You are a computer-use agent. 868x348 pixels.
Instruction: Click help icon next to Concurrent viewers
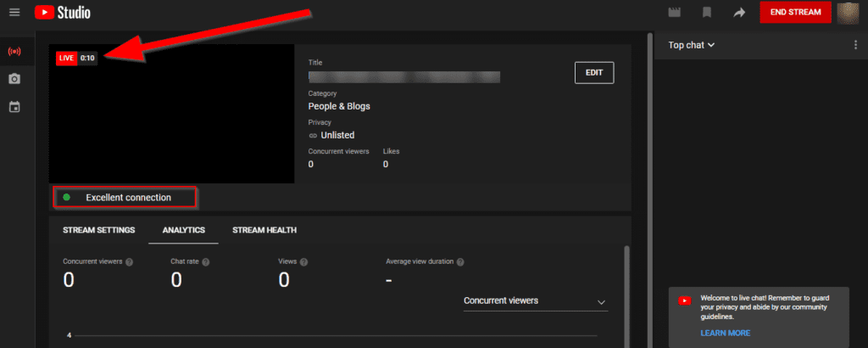tap(129, 261)
